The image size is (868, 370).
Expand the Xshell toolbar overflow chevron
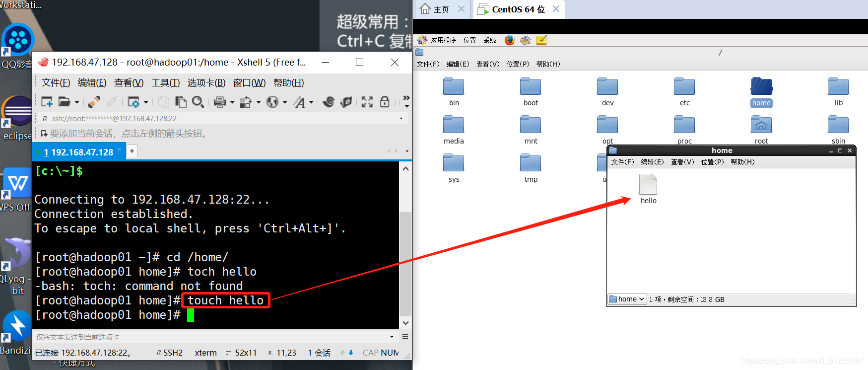pos(406,101)
